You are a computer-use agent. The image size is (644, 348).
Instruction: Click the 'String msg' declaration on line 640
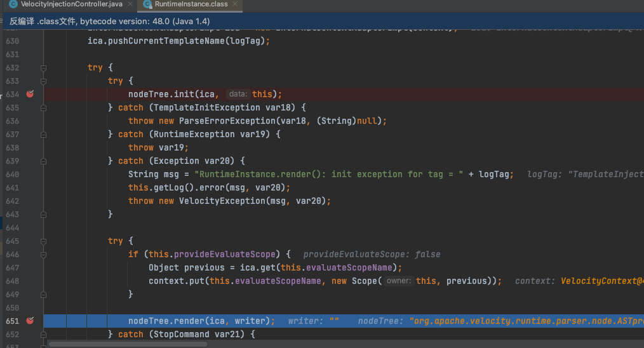(154, 174)
